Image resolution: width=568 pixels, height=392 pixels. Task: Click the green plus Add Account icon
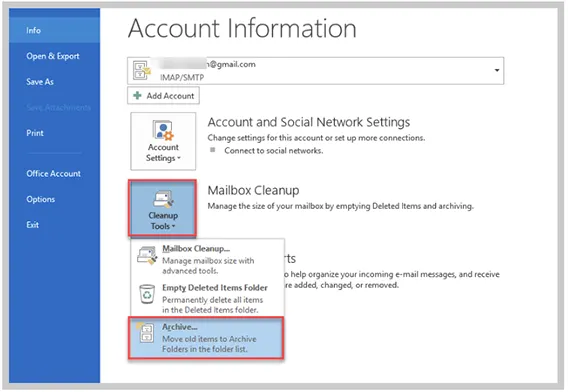click(x=137, y=96)
